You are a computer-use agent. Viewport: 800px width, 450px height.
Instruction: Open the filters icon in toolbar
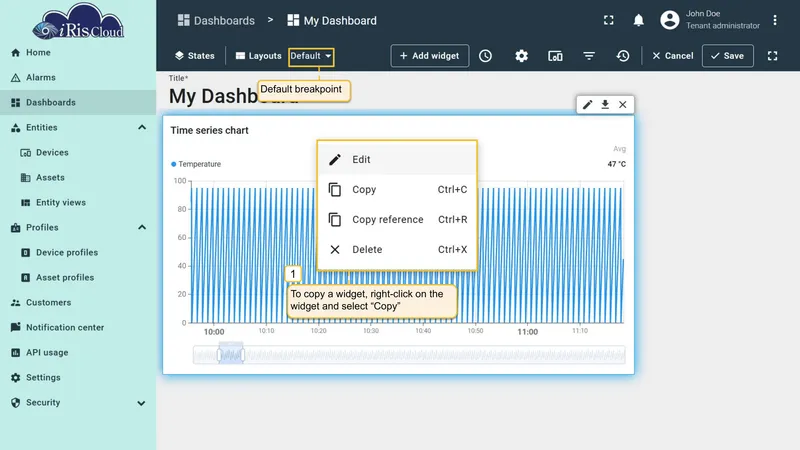point(589,56)
